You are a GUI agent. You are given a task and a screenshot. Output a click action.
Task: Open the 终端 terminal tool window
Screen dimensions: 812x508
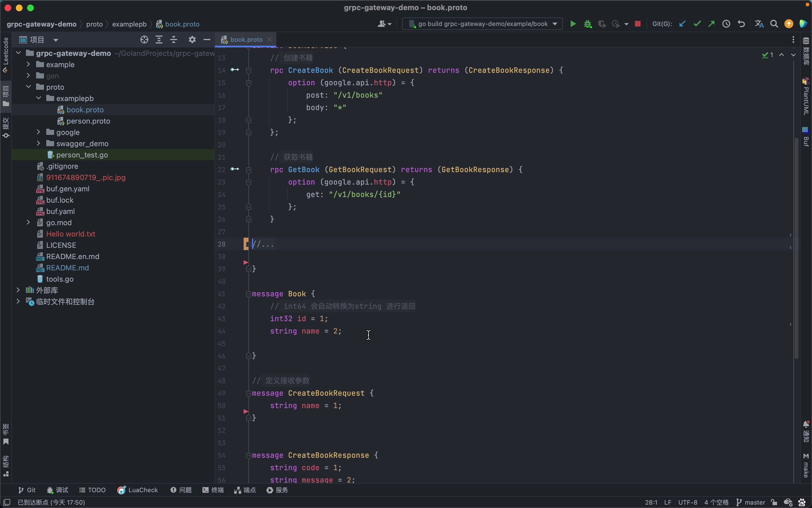pyautogui.click(x=213, y=490)
